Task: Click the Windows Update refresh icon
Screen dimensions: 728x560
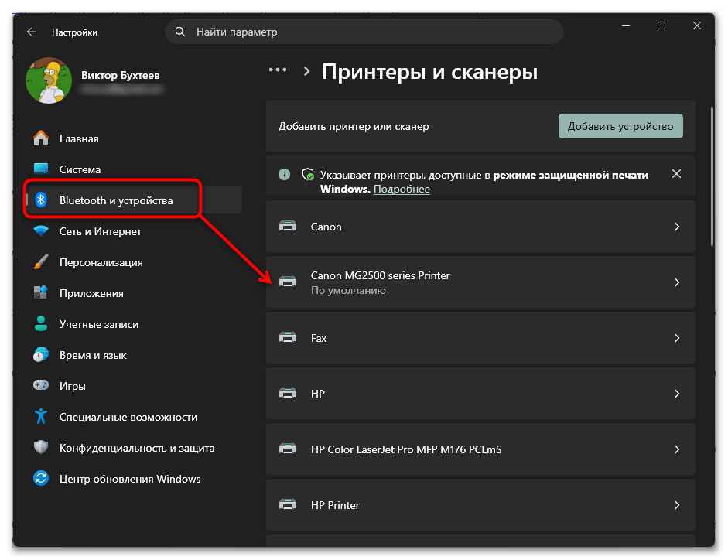Action: (x=41, y=478)
